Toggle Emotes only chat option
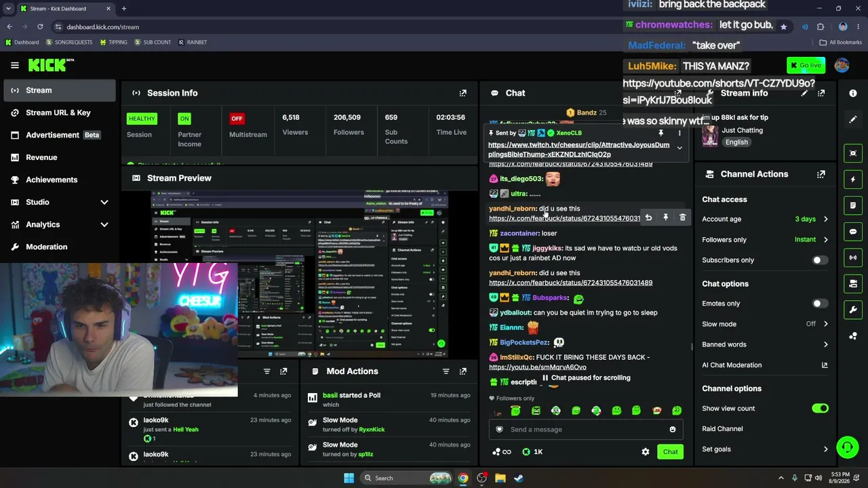The image size is (868, 488). (820, 304)
